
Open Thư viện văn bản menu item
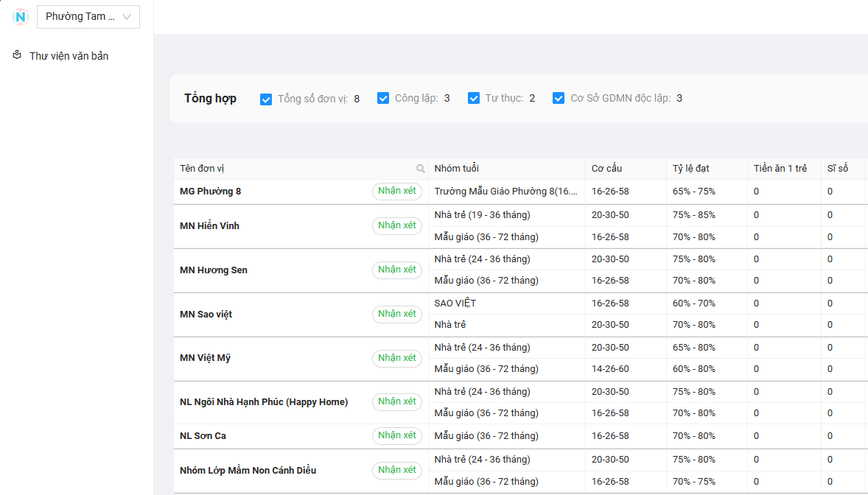point(69,56)
